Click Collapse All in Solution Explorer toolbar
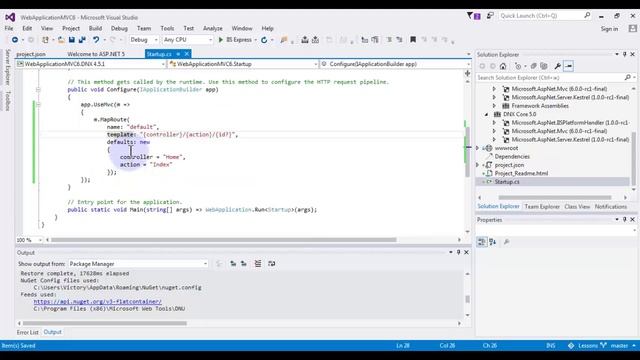 click(x=533, y=66)
